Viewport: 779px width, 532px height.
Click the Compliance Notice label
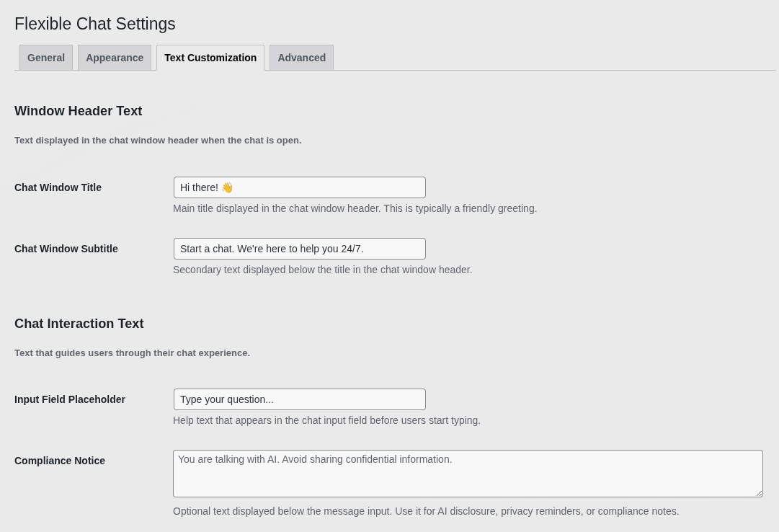pyautogui.click(x=60, y=461)
